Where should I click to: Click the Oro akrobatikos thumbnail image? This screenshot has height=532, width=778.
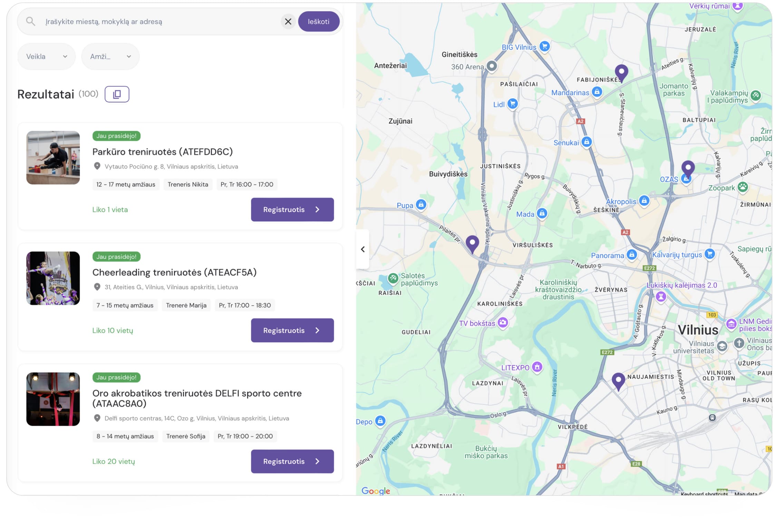pyautogui.click(x=53, y=399)
